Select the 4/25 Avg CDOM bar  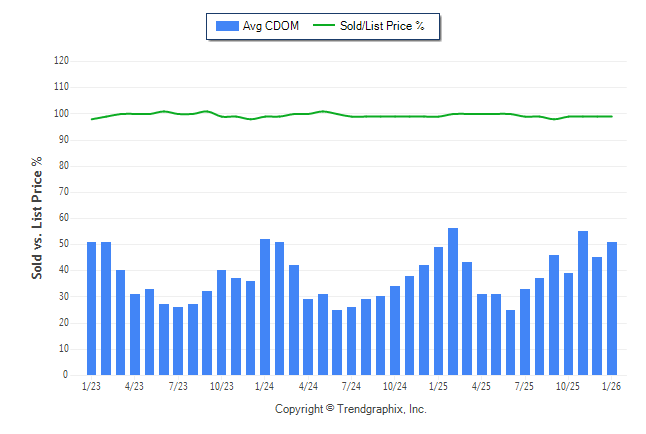(x=481, y=334)
